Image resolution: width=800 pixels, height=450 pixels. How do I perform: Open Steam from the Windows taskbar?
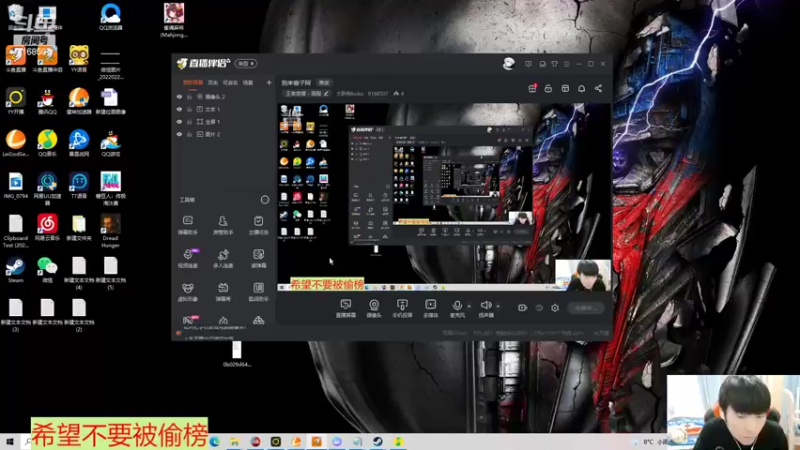coord(378,441)
